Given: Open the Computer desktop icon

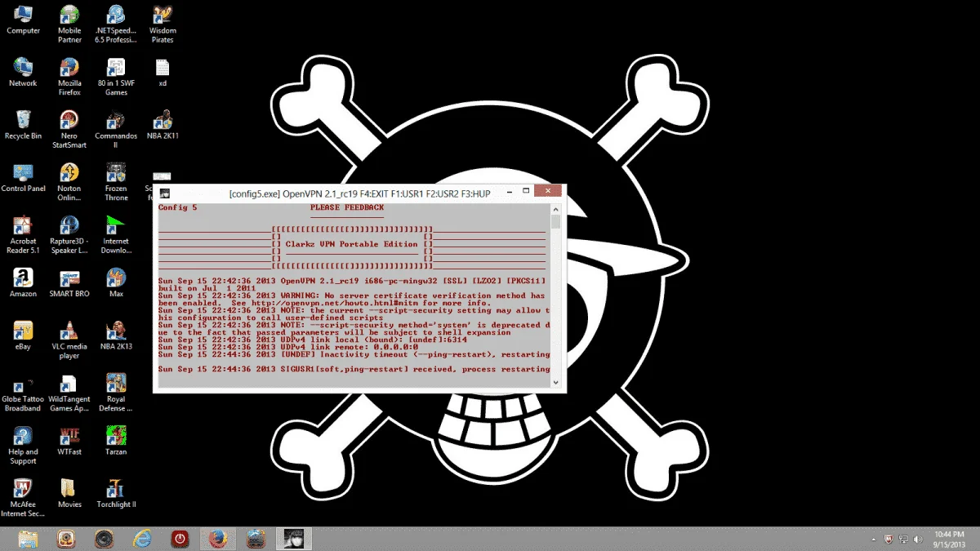Looking at the screenshot, I should pyautogui.click(x=23, y=20).
